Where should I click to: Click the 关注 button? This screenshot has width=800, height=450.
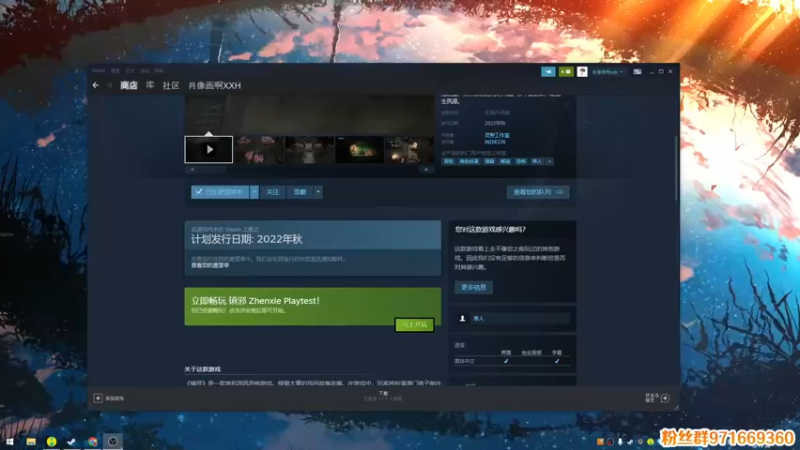272,192
